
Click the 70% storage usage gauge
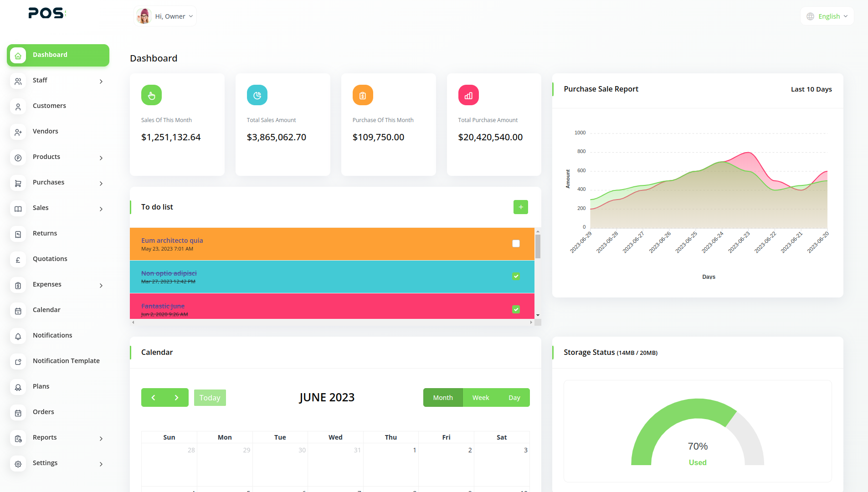pos(697,432)
